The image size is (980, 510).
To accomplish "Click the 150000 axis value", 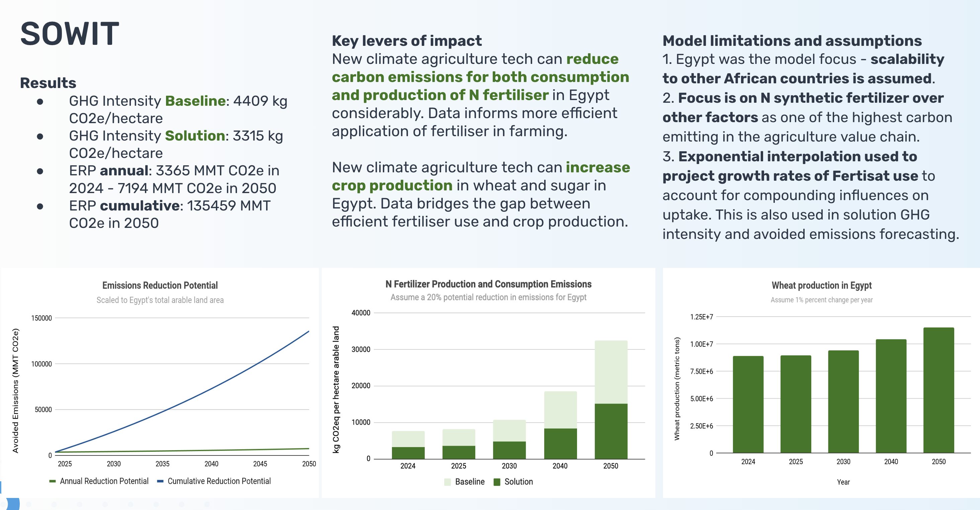I will pyautogui.click(x=42, y=318).
